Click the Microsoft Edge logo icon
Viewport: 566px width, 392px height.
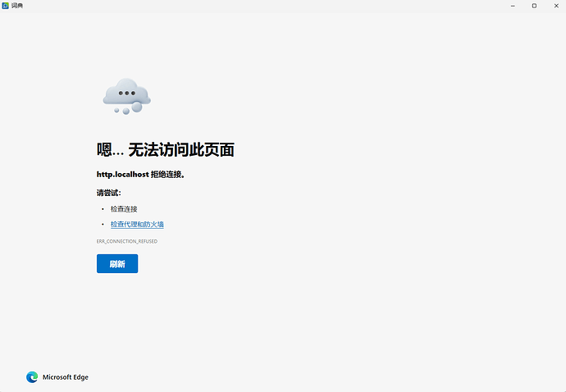tap(32, 377)
